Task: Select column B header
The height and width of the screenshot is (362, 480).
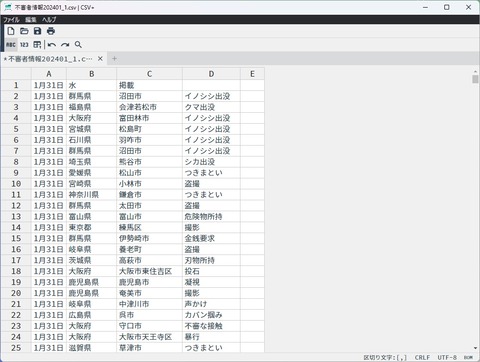Action: tap(92, 74)
